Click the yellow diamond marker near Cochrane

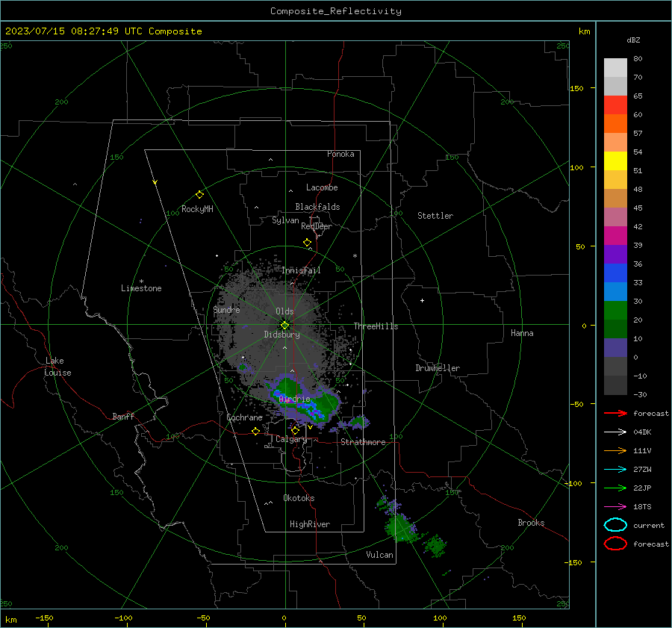click(x=256, y=431)
